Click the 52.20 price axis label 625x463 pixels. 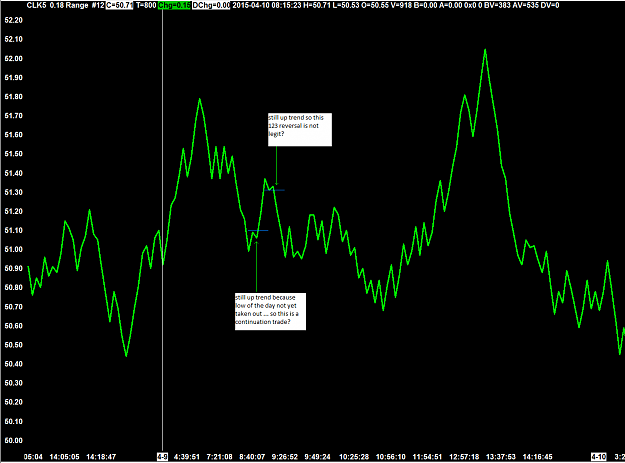click(x=14, y=20)
